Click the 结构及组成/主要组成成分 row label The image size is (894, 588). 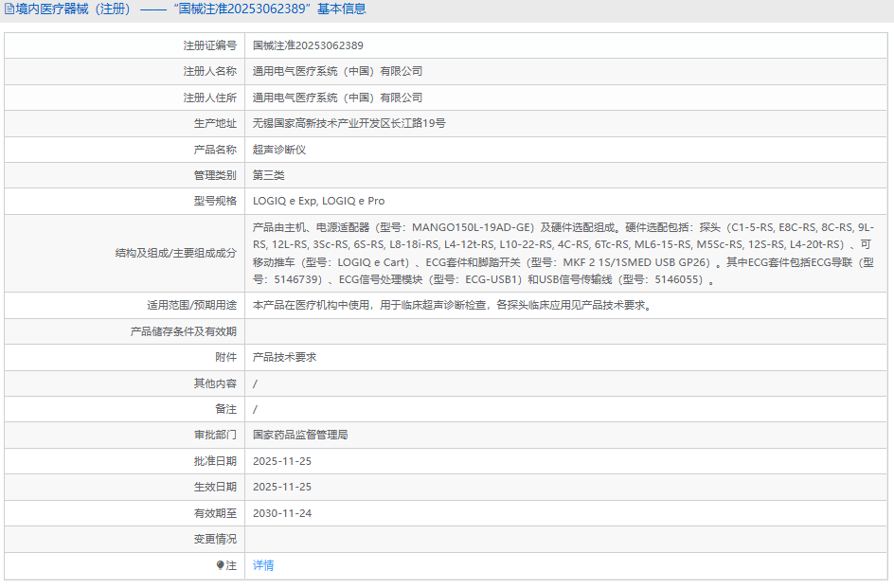(175, 254)
